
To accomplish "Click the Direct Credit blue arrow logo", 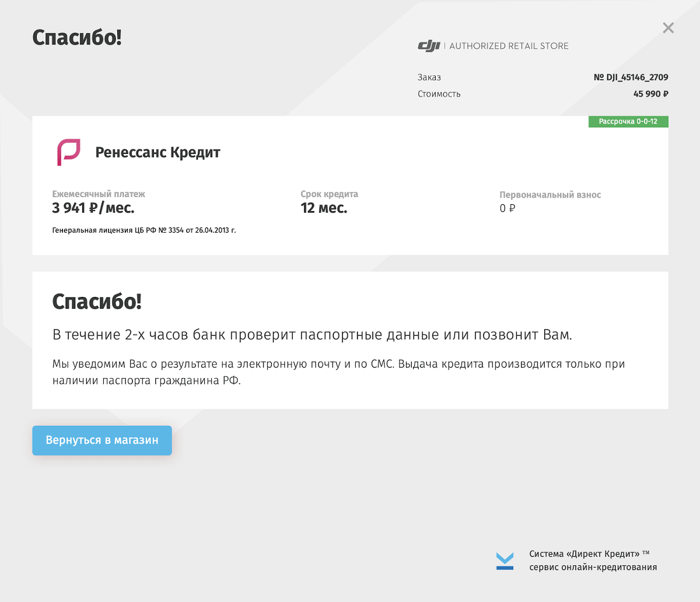I will (x=505, y=561).
